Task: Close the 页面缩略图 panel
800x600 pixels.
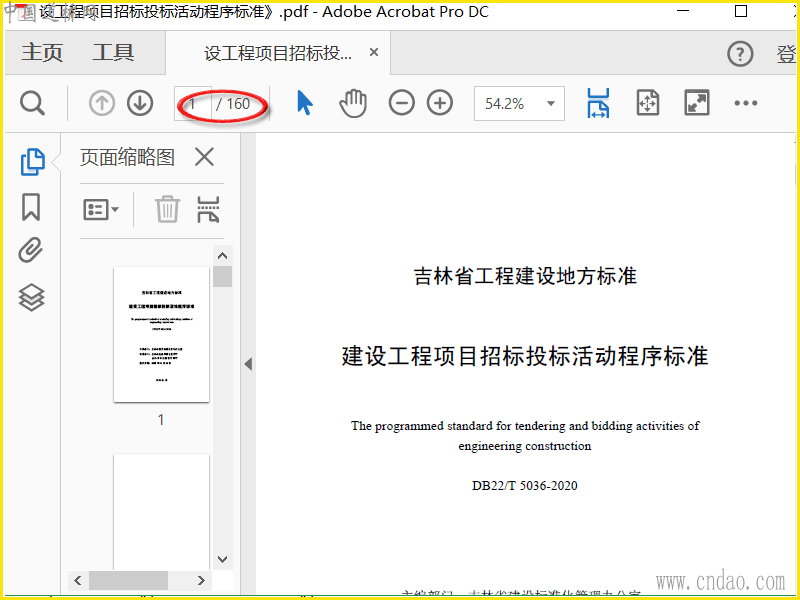Action: (x=204, y=157)
